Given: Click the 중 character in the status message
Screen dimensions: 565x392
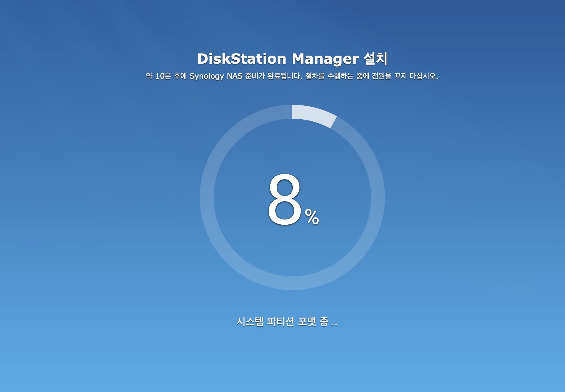Looking at the screenshot, I should pyautogui.click(x=324, y=322).
